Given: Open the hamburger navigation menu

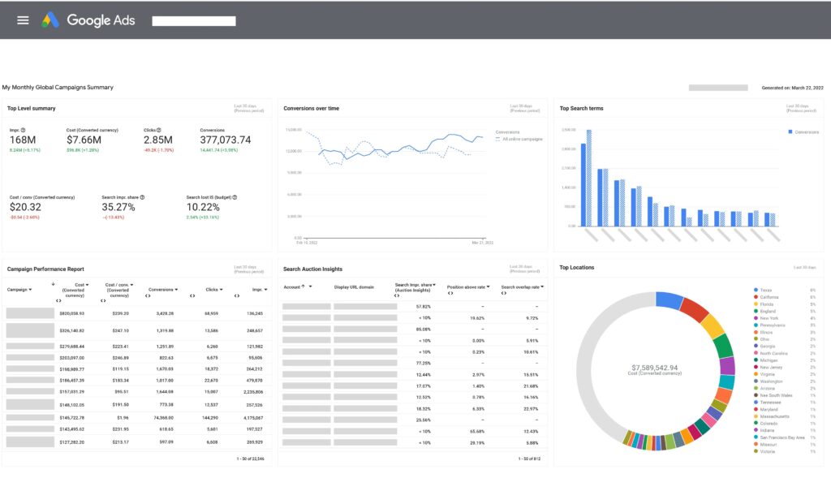Looking at the screenshot, I should [x=23, y=20].
